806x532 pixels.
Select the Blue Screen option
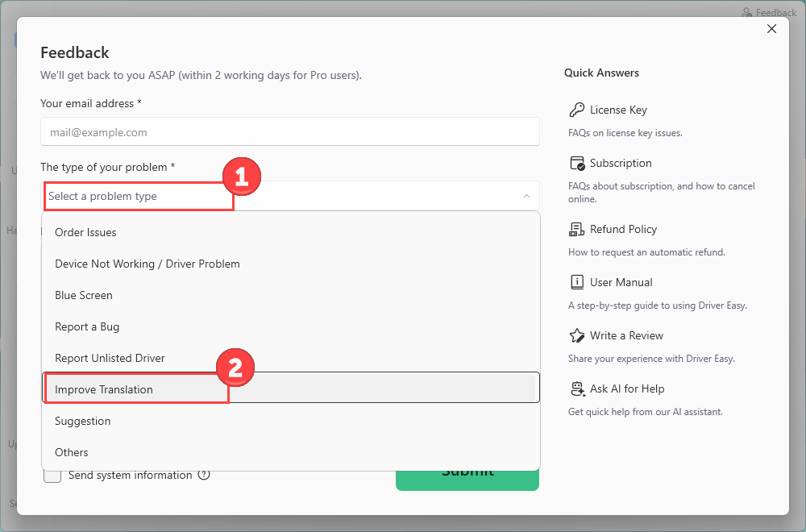(x=84, y=295)
